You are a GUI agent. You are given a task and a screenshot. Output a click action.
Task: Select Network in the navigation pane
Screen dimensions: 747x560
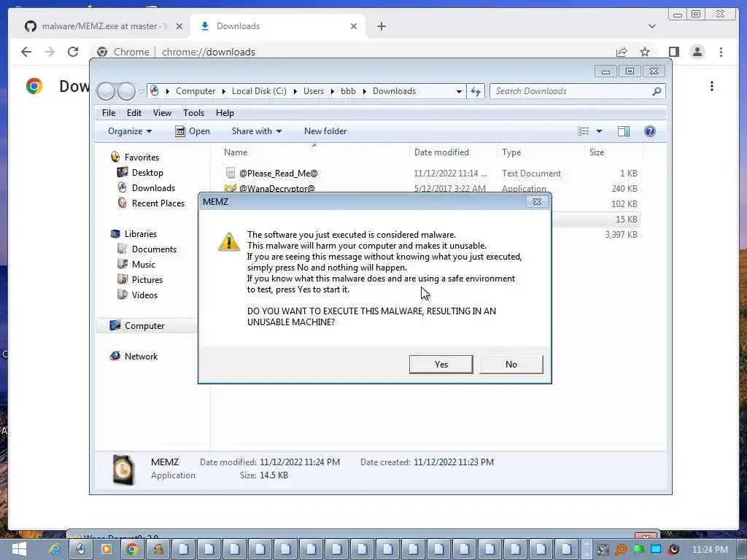tap(141, 356)
